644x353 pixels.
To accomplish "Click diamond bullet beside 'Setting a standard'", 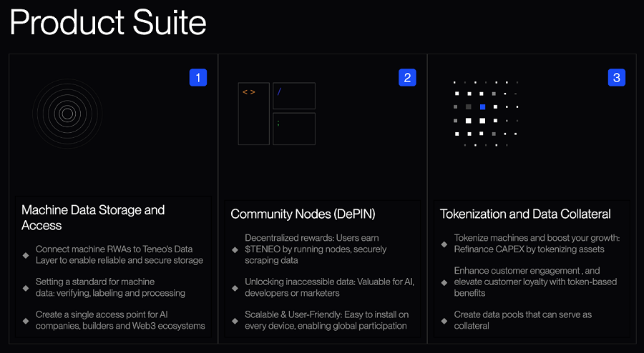I will click(x=26, y=288).
